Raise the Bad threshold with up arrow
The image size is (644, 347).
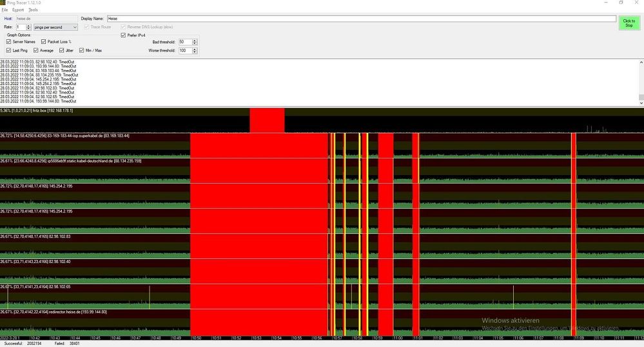click(195, 41)
